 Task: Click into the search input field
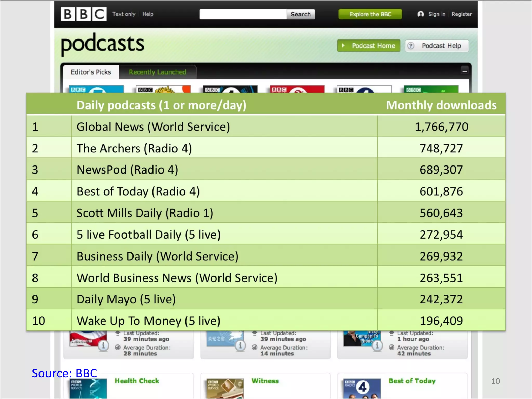(243, 14)
